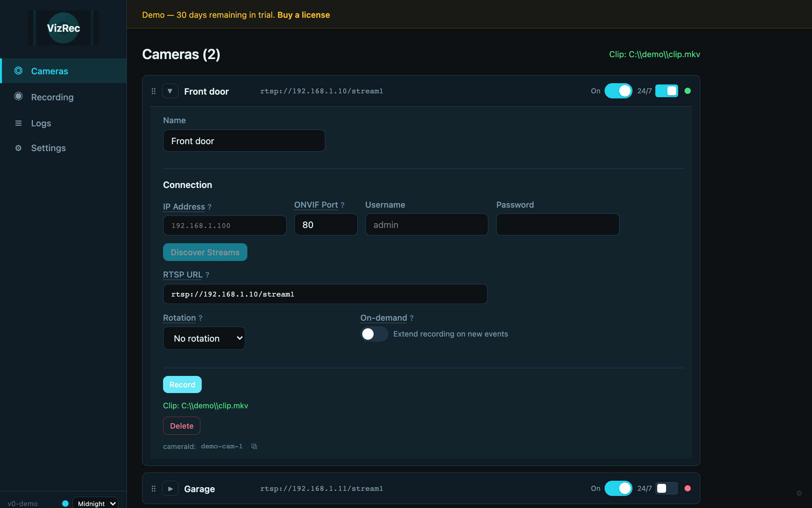Viewport: 812px width, 508px height.
Task: Click the clip path below Record button
Action: (x=205, y=405)
